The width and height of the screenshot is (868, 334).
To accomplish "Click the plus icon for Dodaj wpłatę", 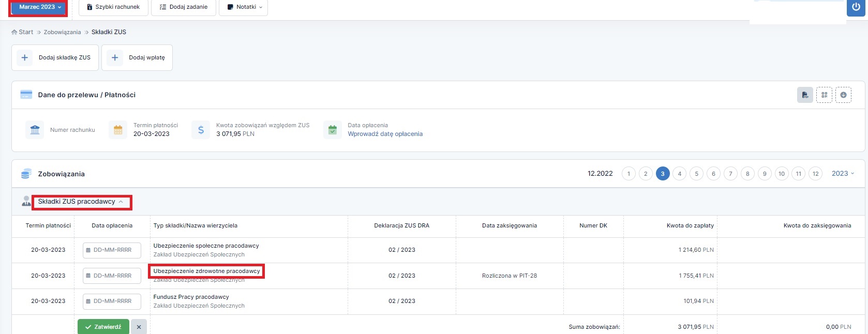I will click(115, 57).
